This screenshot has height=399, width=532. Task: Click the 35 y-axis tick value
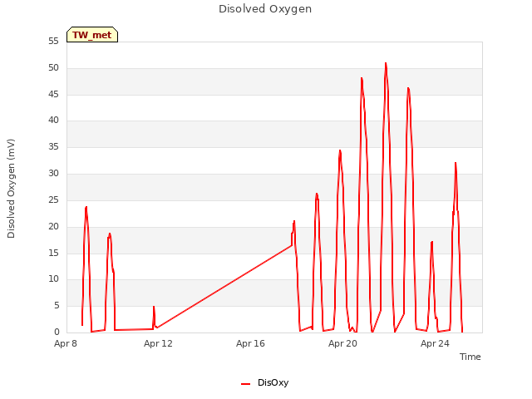click(x=53, y=147)
